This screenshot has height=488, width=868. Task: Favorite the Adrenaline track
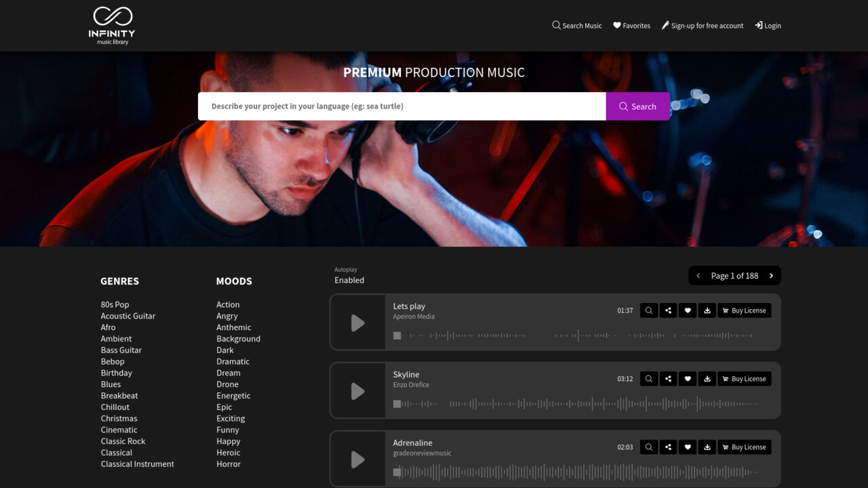[x=688, y=447]
